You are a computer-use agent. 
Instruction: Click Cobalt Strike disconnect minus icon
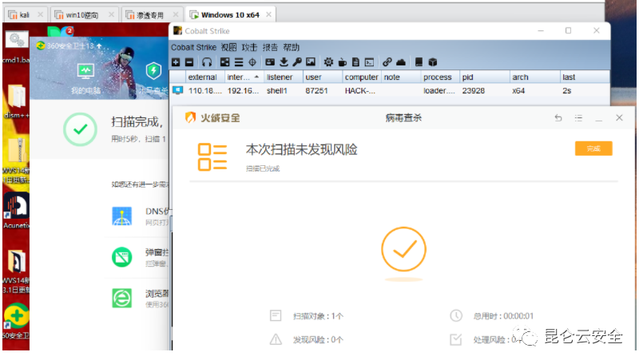tap(189, 62)
